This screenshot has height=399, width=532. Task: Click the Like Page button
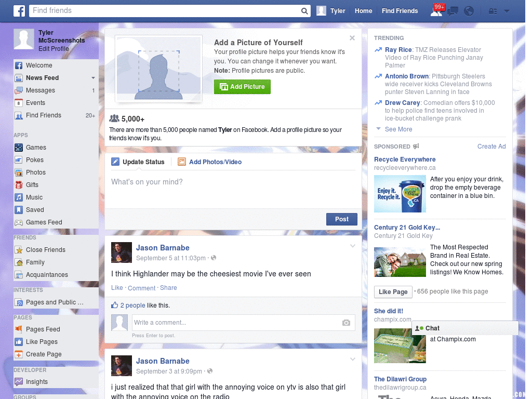coord(393,292)
